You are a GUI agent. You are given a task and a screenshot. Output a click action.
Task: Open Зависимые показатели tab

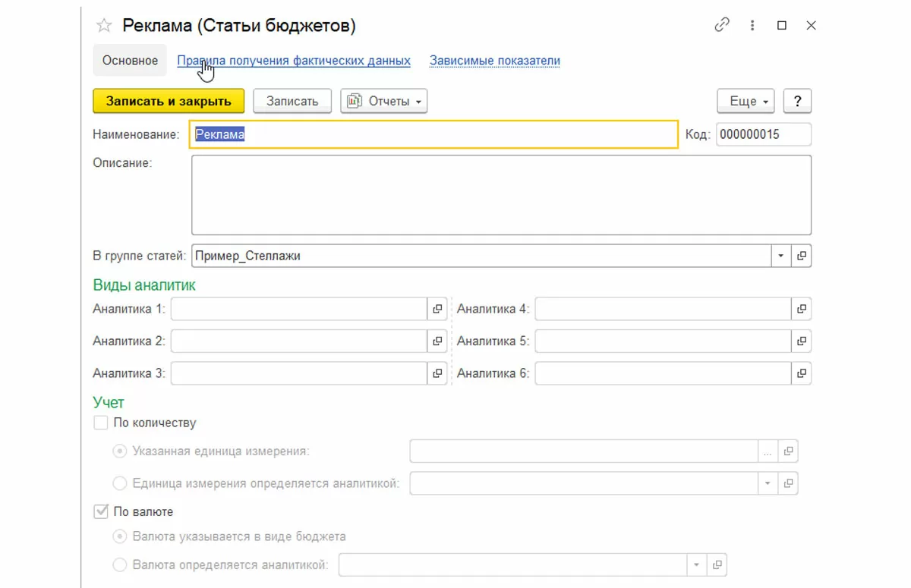pos(495,61)
